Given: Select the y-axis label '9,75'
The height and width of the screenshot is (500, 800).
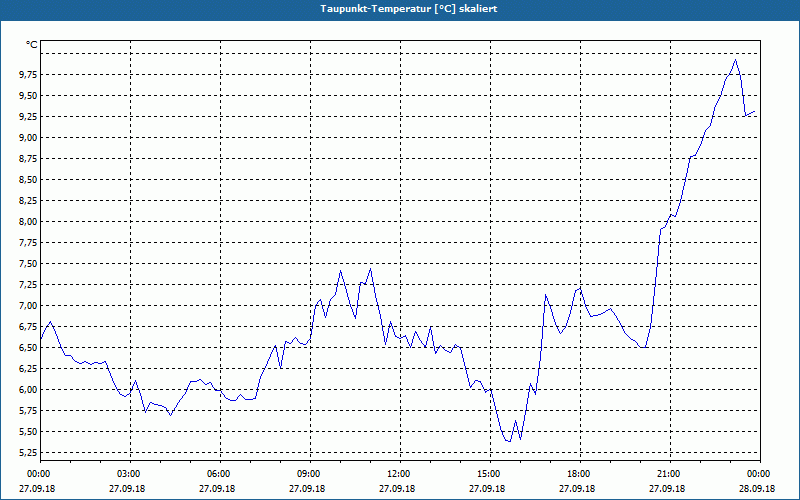Looking at the screenshot, I should [x=28, y=75].
